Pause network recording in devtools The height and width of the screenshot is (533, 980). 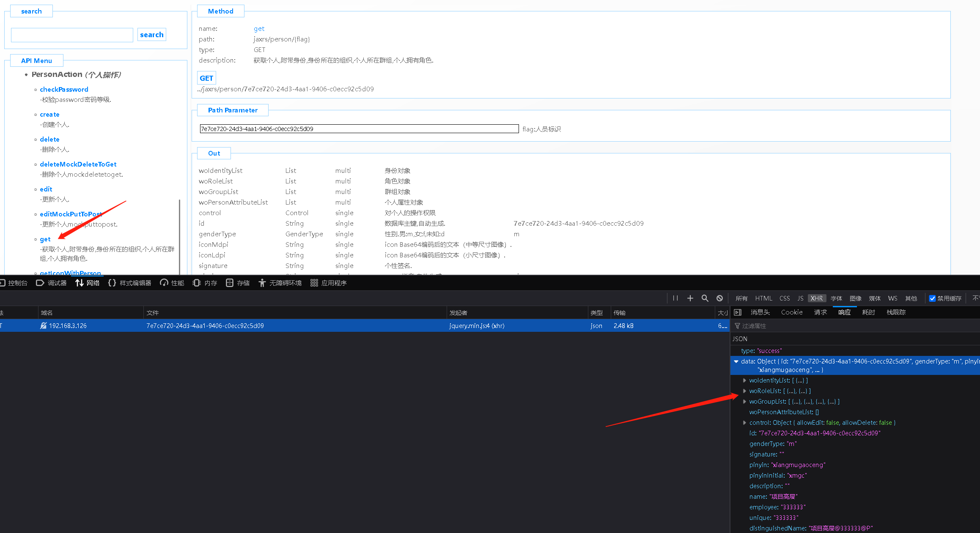click(675, 298)
